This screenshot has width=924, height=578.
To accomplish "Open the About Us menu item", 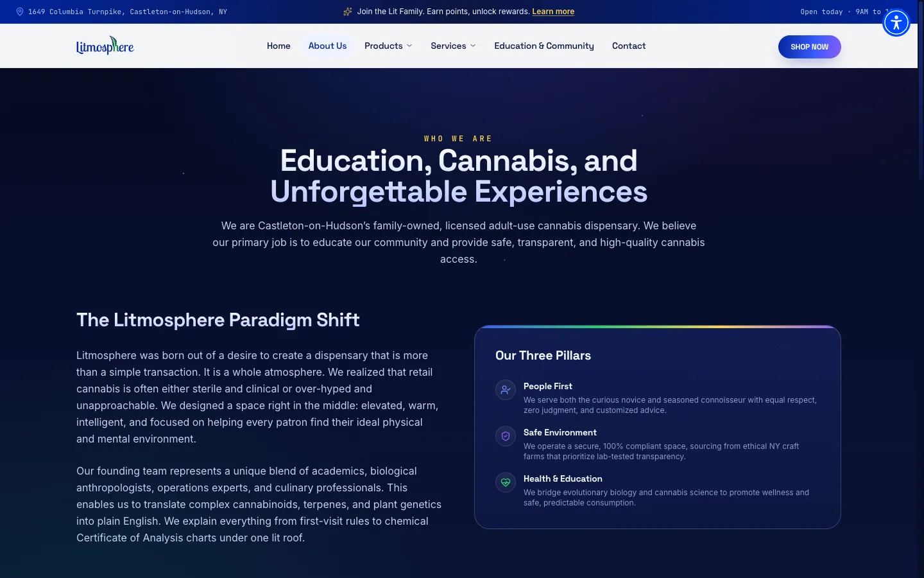I will [x=327, y=46].
